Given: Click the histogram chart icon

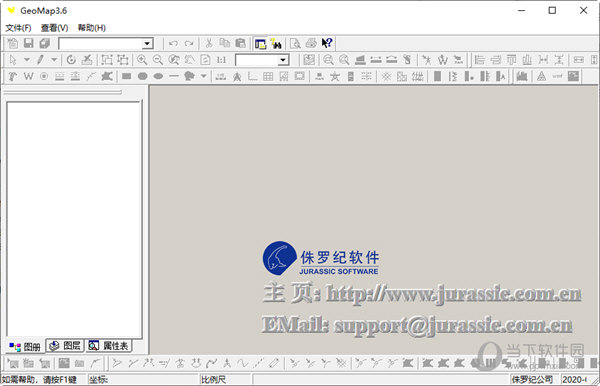Looking at the screenshot, I should coord(522,77).
